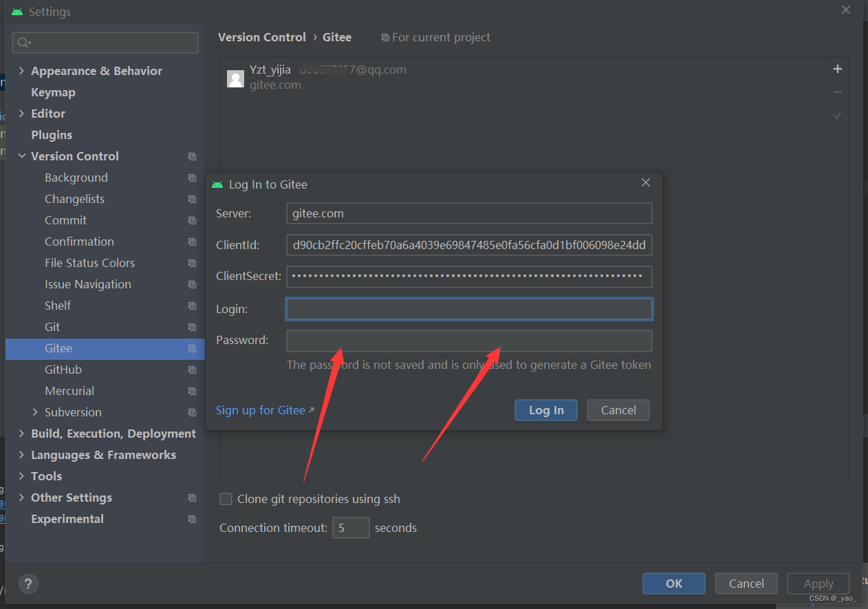Expand Languages & Frameworks section
The image size is (868, 609).
21,455
